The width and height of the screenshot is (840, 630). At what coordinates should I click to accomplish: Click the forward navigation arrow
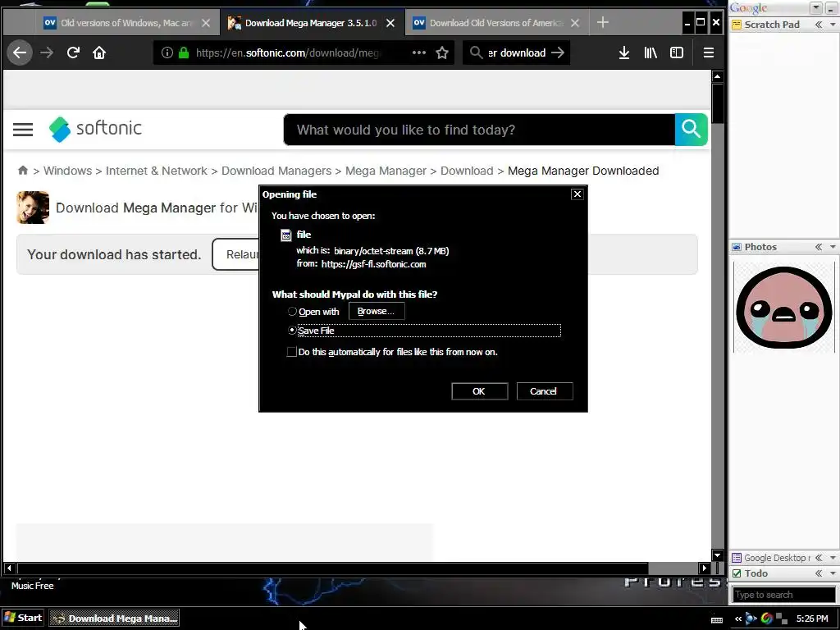click(x=47, y=52)
